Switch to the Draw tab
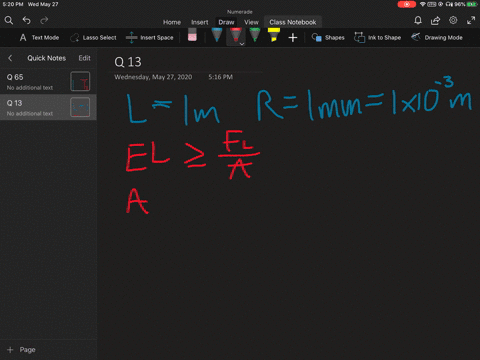 [226, 22]
